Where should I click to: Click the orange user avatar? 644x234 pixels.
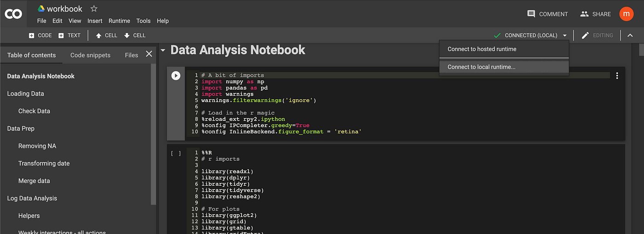[x=626, y=14]
